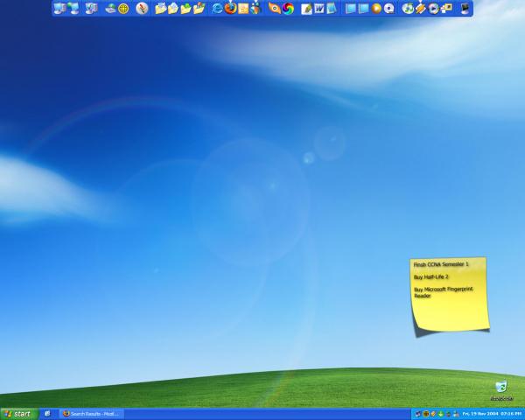Click the green download arrow tray icon
This screenshot has height=420, width=525.
pyautogui.click(x=441, y=414)
